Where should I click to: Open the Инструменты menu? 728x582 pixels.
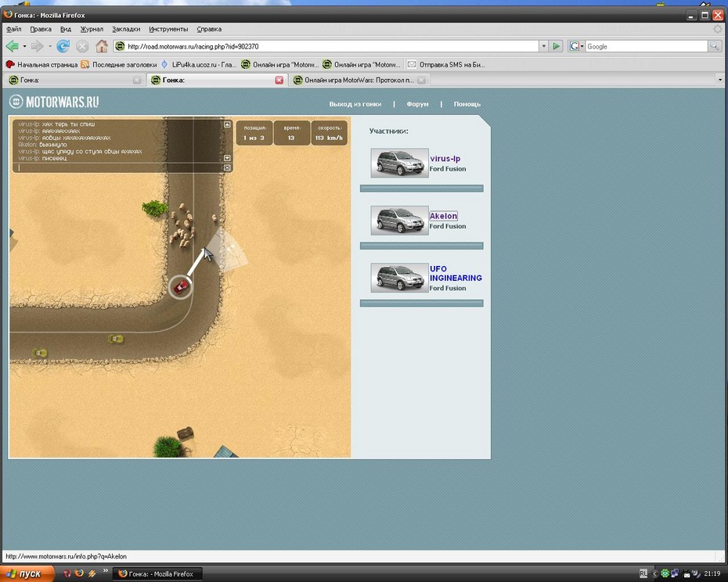tap(168, 29)
